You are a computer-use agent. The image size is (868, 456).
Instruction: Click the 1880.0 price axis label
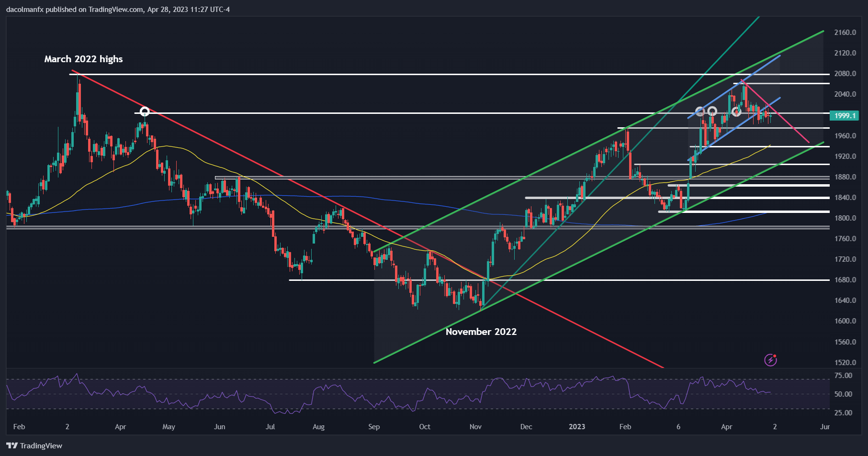coord(845,177)
